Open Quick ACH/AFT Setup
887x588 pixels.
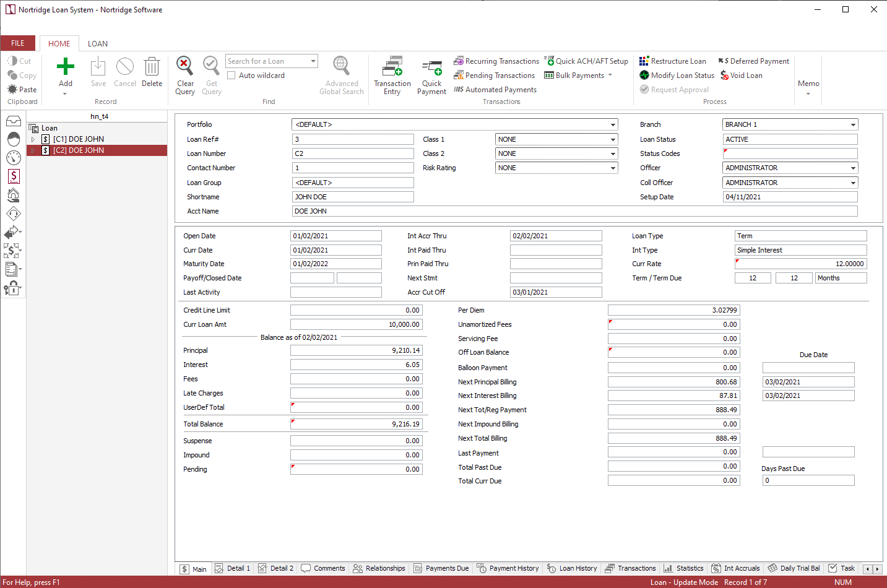(586, 61)
